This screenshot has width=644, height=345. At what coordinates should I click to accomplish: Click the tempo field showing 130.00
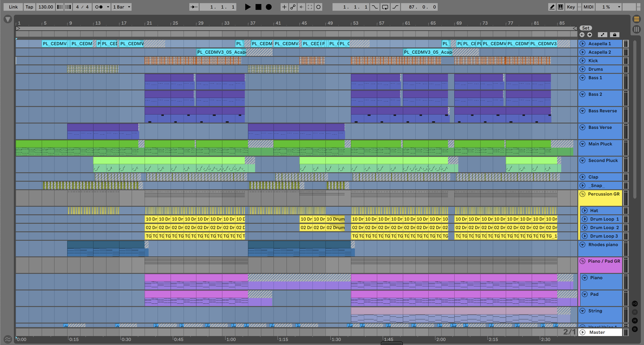[46, 7]
